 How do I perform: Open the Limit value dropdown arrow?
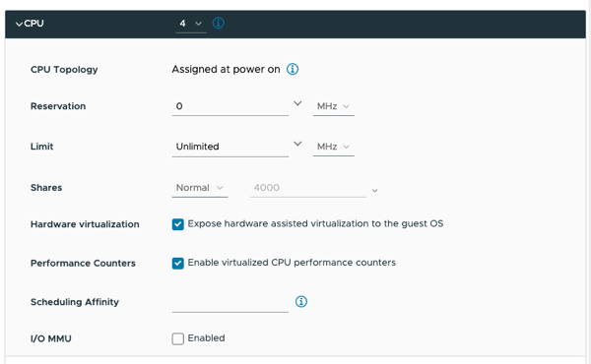pos(297,144)
